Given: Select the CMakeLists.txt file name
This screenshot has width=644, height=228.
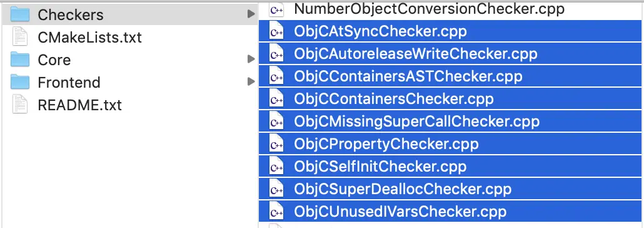Looking at the screenshot, I should tap(89, 38).
